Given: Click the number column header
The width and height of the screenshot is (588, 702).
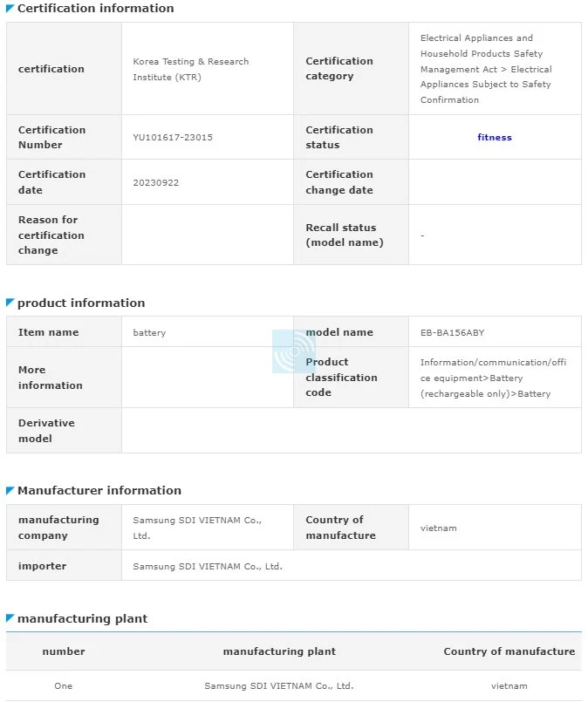Looking at the screenshot, I should coord(64,651).
